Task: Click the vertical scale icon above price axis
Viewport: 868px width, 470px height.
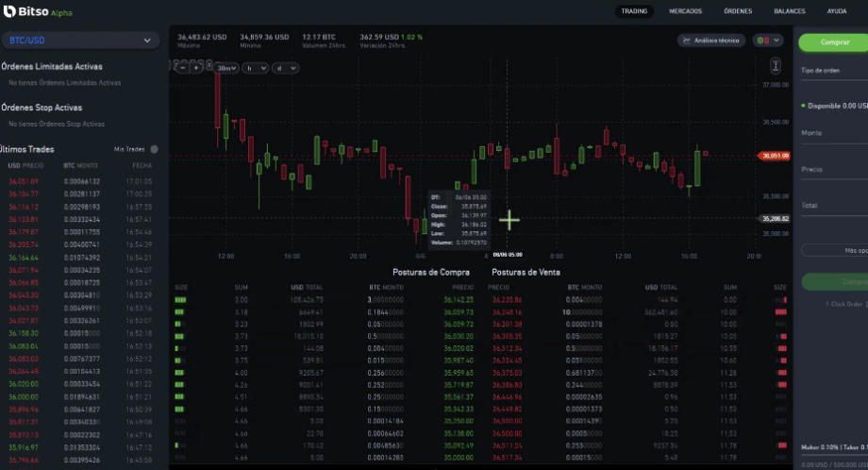Action: (x=776, y=65)
